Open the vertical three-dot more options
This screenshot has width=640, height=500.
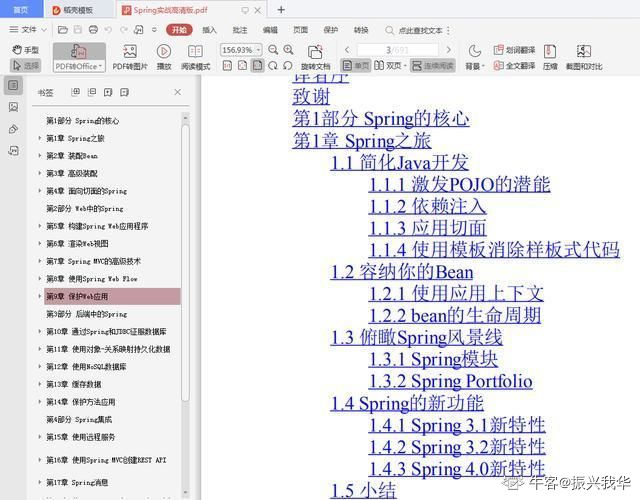tap(448, 30)
